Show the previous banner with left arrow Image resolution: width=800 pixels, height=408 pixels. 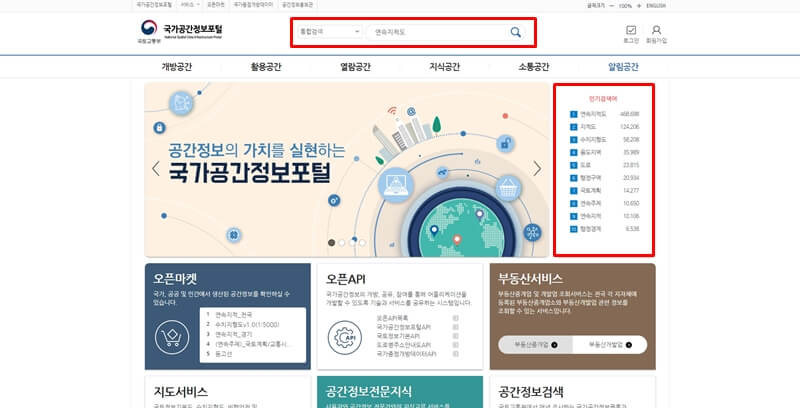click(x=156, y=168)
